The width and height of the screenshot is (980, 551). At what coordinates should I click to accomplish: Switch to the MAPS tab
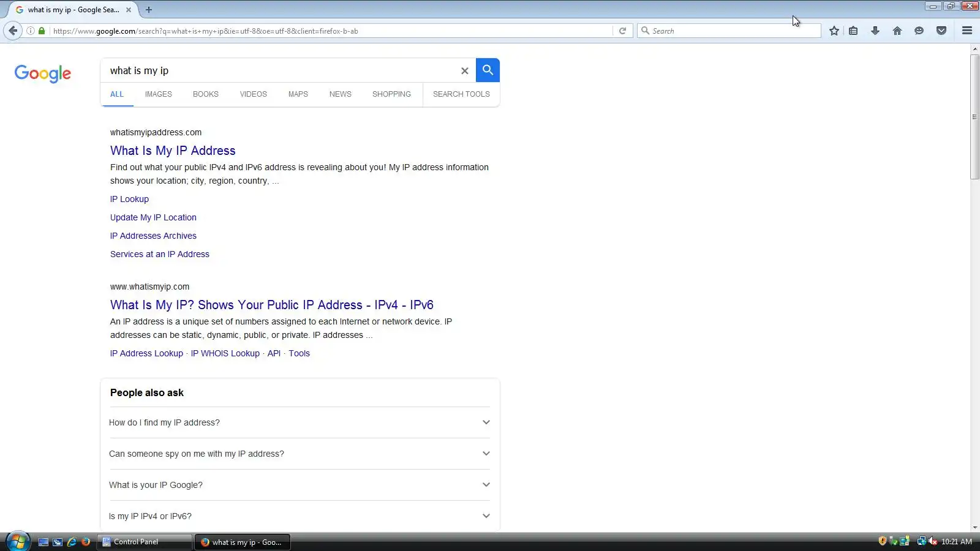298,94
